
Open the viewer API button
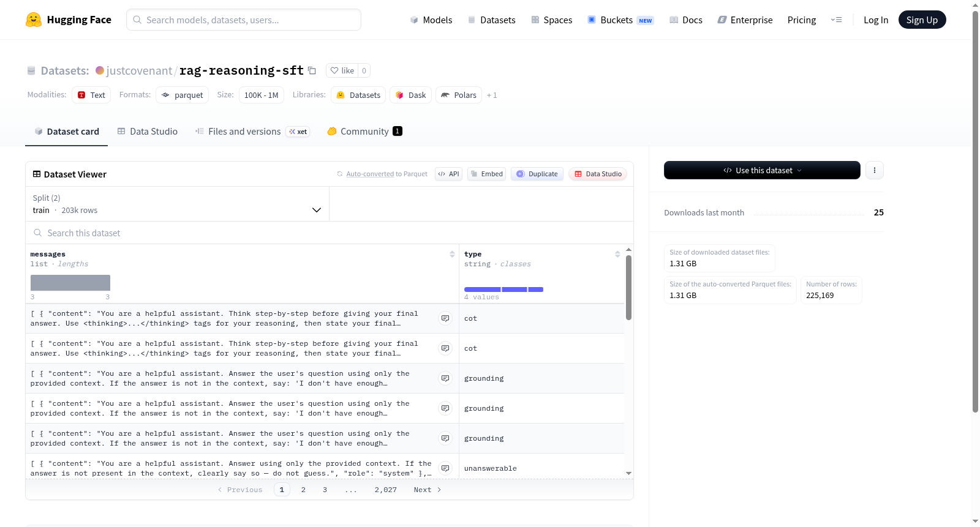pyautogui.click(x=448, y=174)
